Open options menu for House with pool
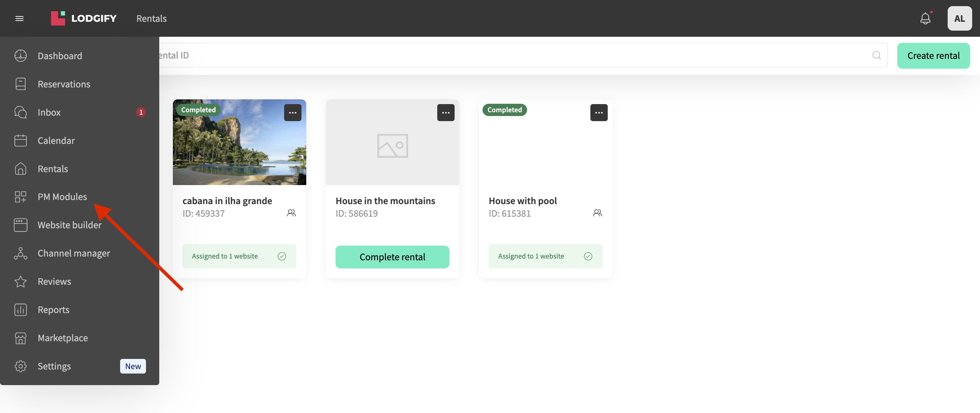The image size is (980, 413). pyautogui.click(x=599, y=113)
